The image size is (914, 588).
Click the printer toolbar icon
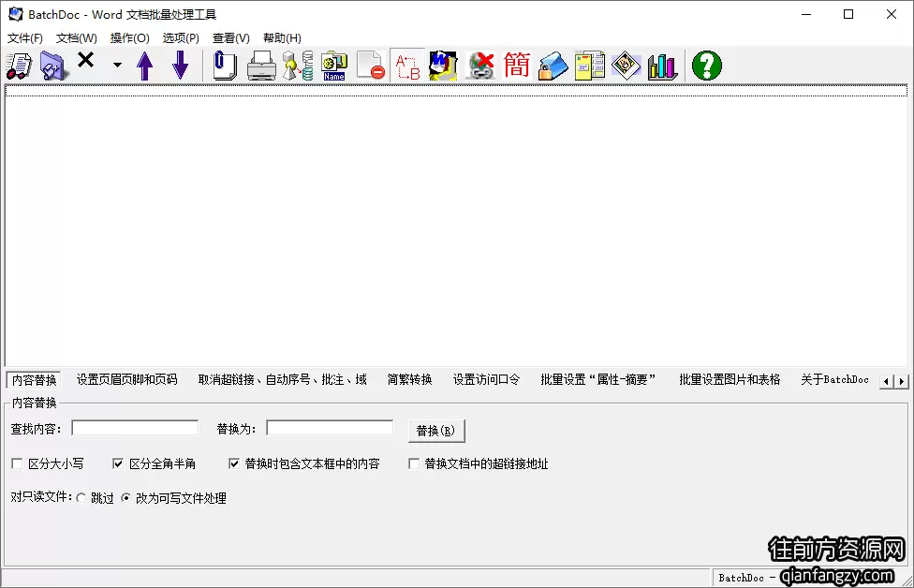click(x=261, y=66)
